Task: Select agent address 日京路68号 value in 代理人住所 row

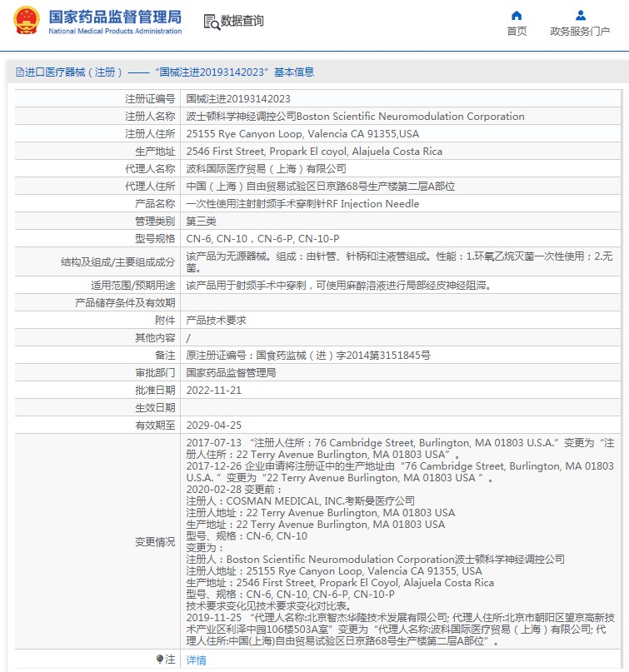Action: 320,187
